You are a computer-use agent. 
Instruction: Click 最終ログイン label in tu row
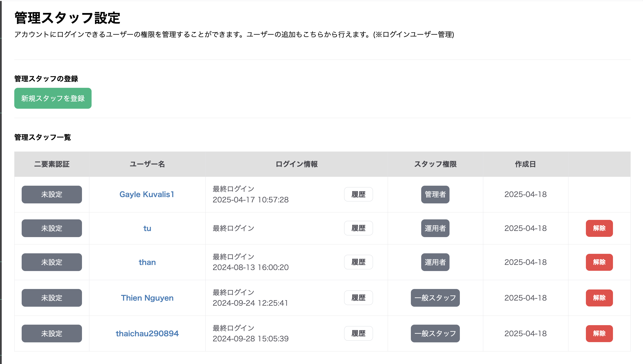tap(233, 228)
